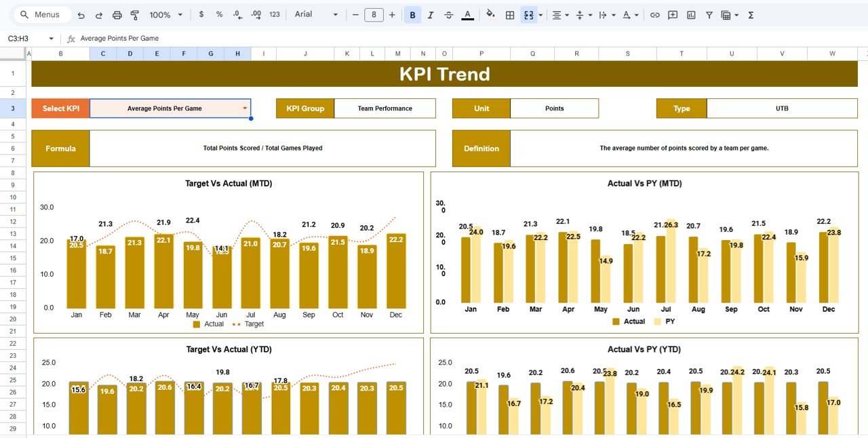
Task: Format selected cells as currency
Action: (x=202, y=14)
